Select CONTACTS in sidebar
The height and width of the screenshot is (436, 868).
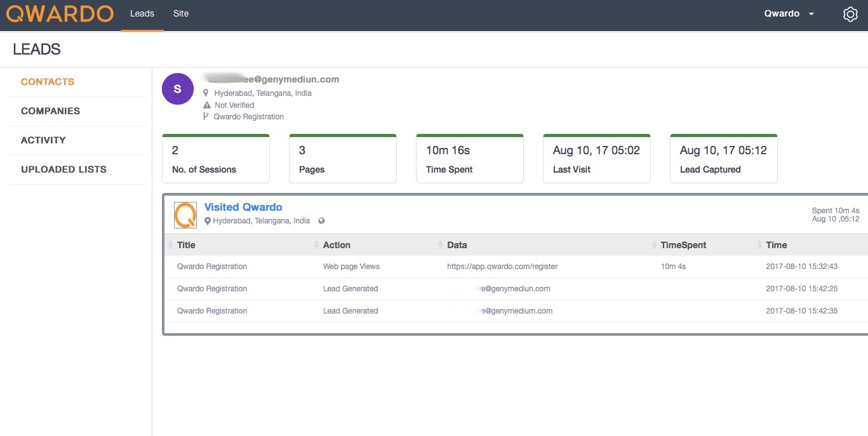(x=48, y=82)
